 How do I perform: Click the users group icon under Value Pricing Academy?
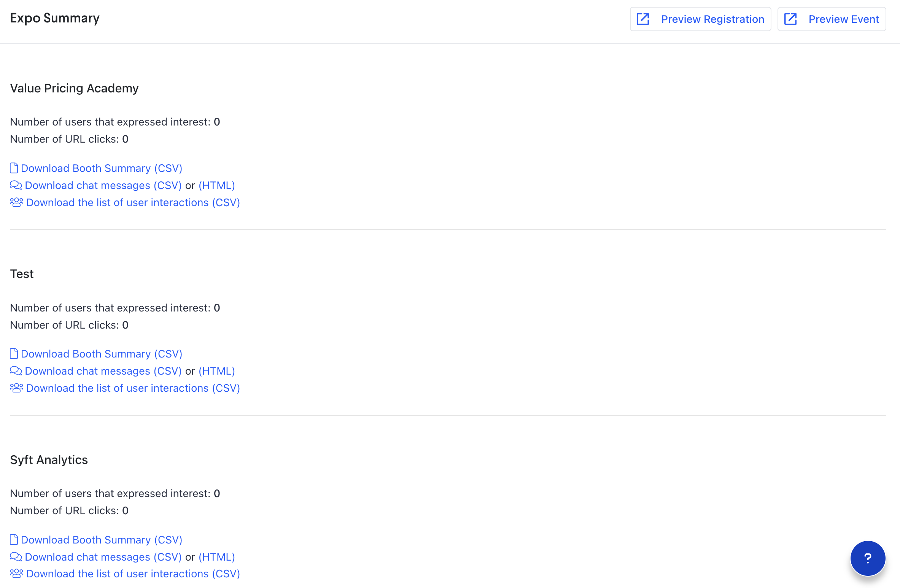17,202
